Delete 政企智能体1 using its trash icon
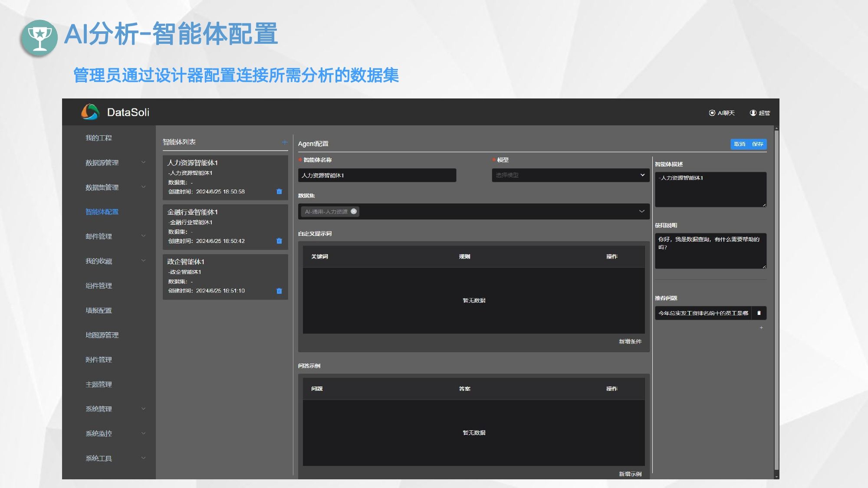This screenshot has width=868, height=488. coord(279,291)
